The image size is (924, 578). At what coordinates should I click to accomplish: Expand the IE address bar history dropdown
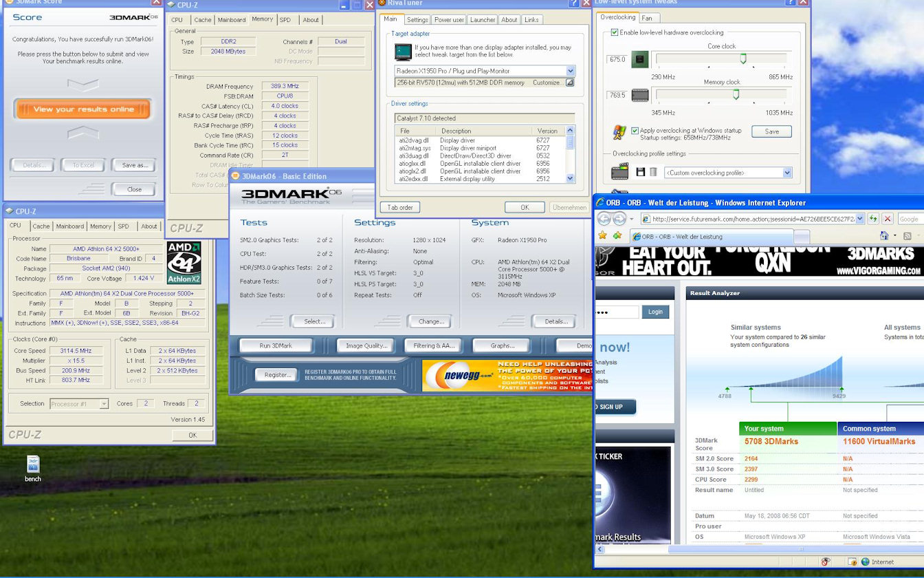coord(859,219)
